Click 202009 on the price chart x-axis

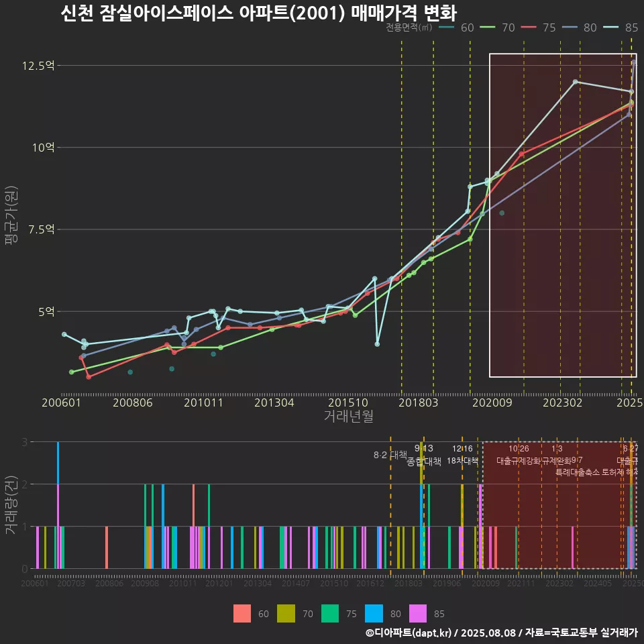[x=492, y=402]
